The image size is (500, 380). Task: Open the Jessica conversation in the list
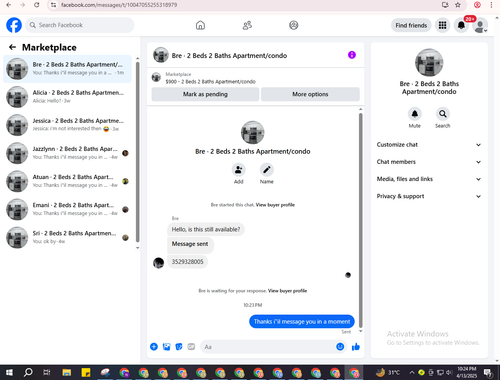[67, 125]
